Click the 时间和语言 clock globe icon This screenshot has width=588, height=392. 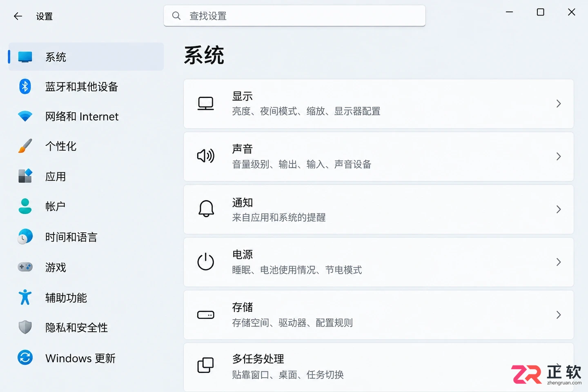pyautogui.click(x=25, y=236)
